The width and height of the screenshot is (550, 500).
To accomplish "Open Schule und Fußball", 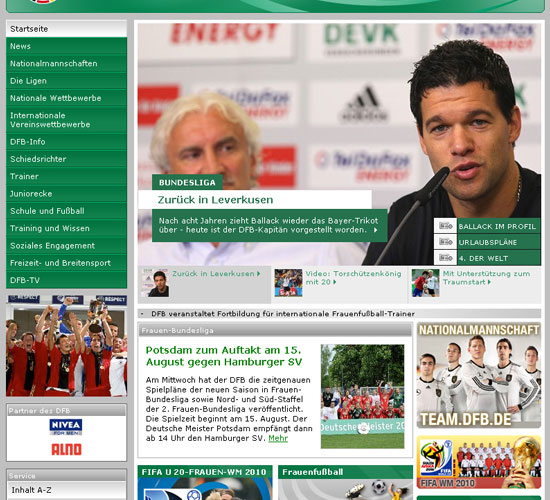I will pyautogui.click(x=66, y=211).
